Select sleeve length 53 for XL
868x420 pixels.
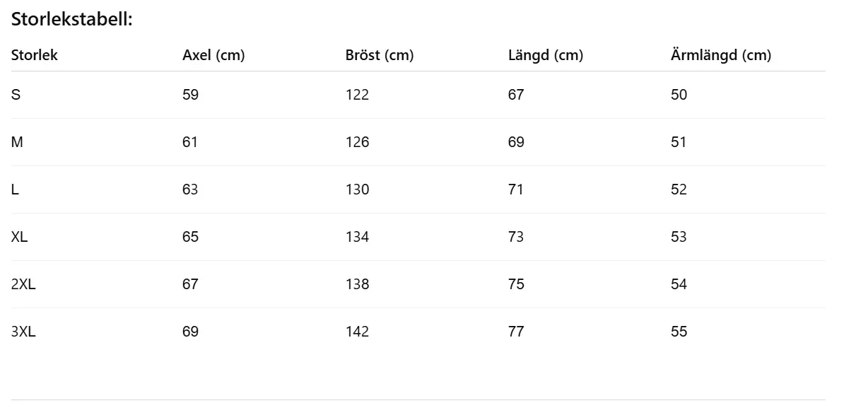[679, 237]
